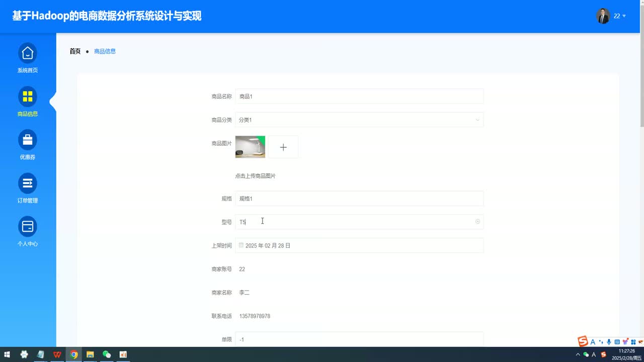Toggle punctuation mode on IME bar
This screenshot has width=644, height=362.
[601, 342]
